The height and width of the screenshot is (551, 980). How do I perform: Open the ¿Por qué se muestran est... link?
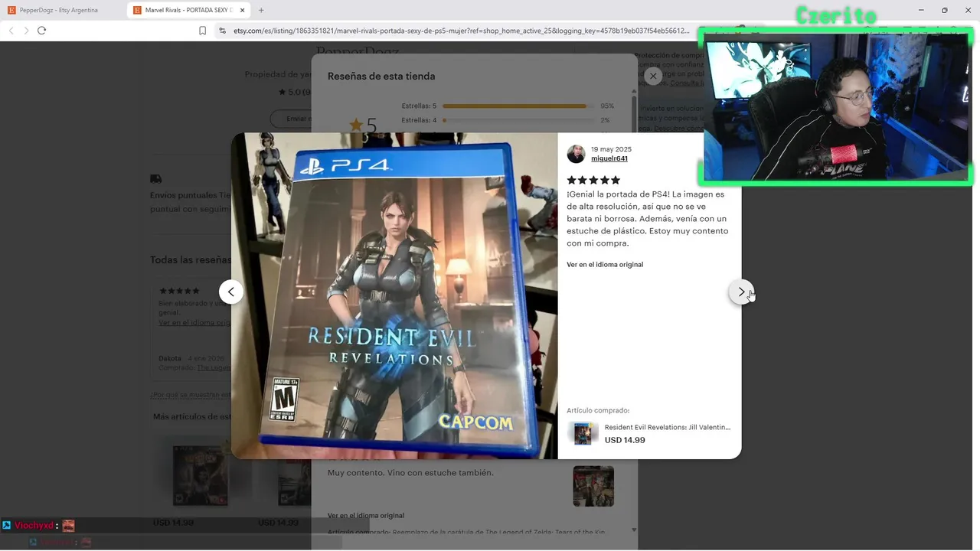[191, 395]
